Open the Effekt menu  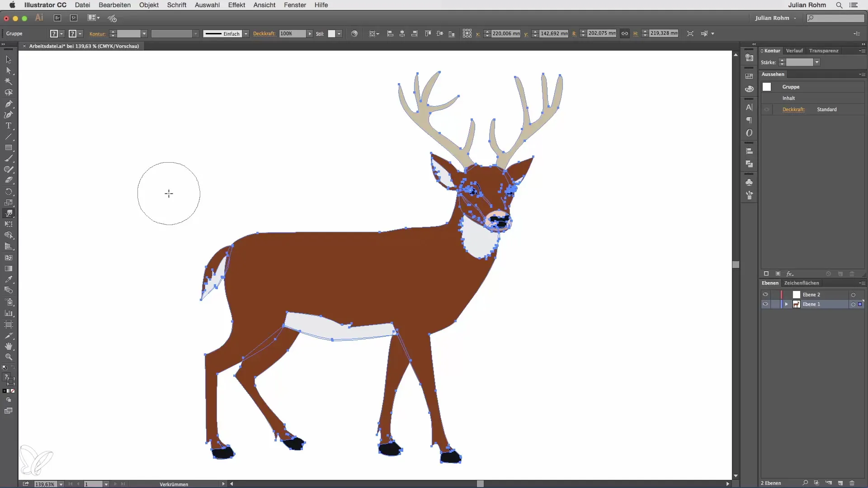[236, 5]
